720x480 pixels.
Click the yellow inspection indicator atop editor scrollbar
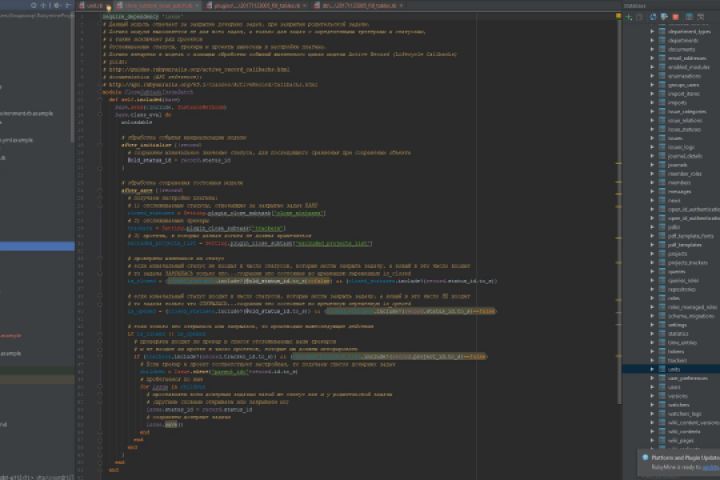[x=619, y=16]
